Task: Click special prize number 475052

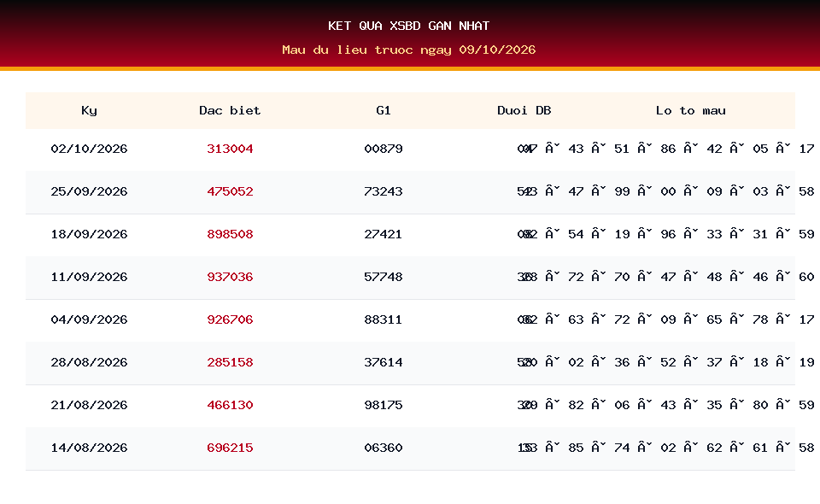Action: click(x=230, y=191)
